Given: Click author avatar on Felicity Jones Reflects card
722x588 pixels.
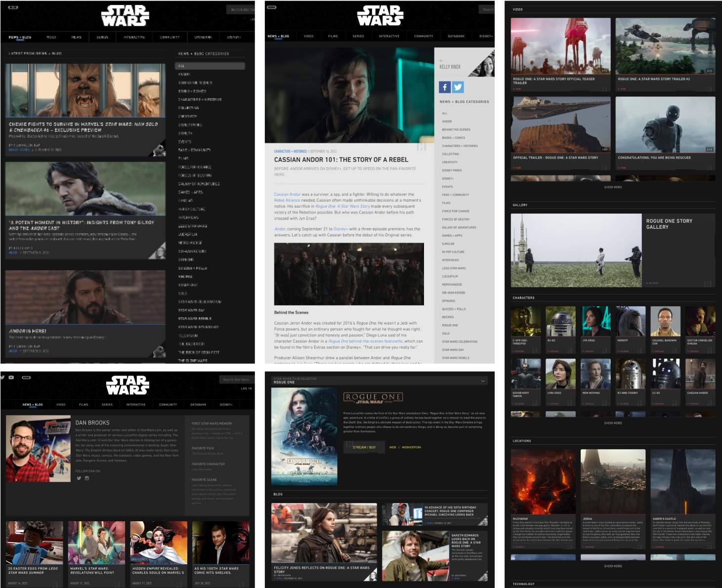Looking at the screenshot, I should coord(371,574).
